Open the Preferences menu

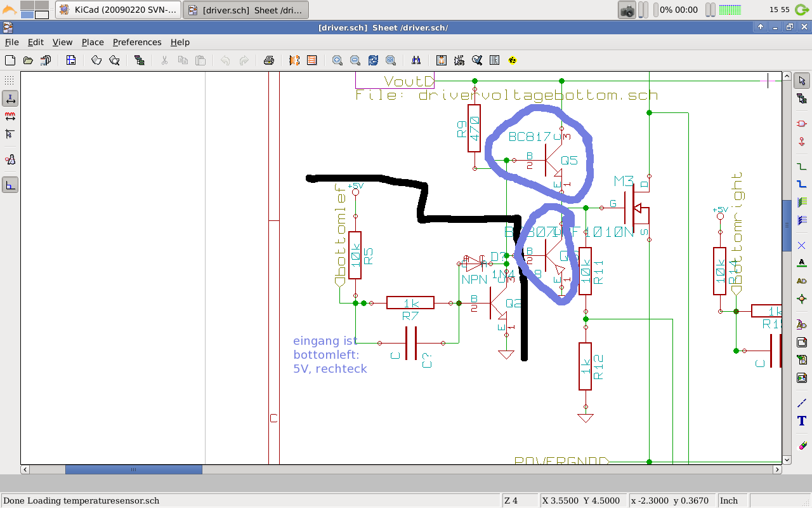[137, 42]
